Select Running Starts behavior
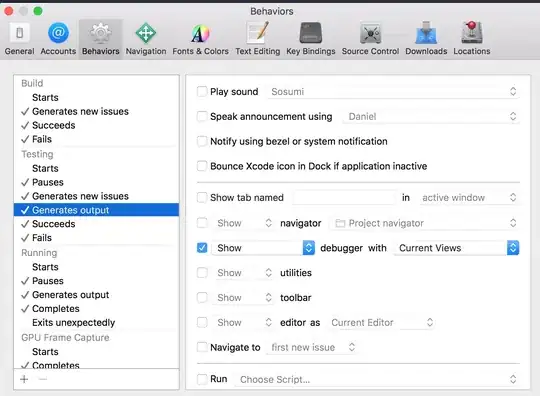Viewport: 540px width, 396px height. point(96,267)
